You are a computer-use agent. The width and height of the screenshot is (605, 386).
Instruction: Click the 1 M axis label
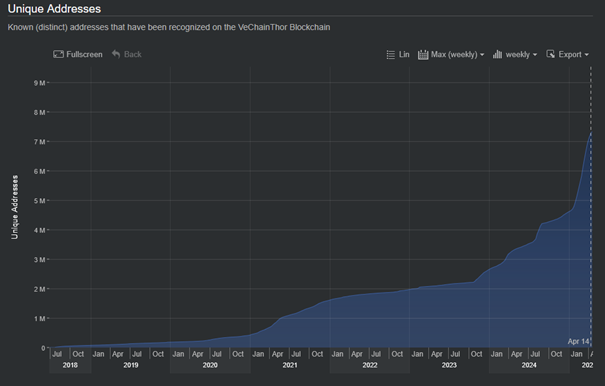(x=39, y=319)
